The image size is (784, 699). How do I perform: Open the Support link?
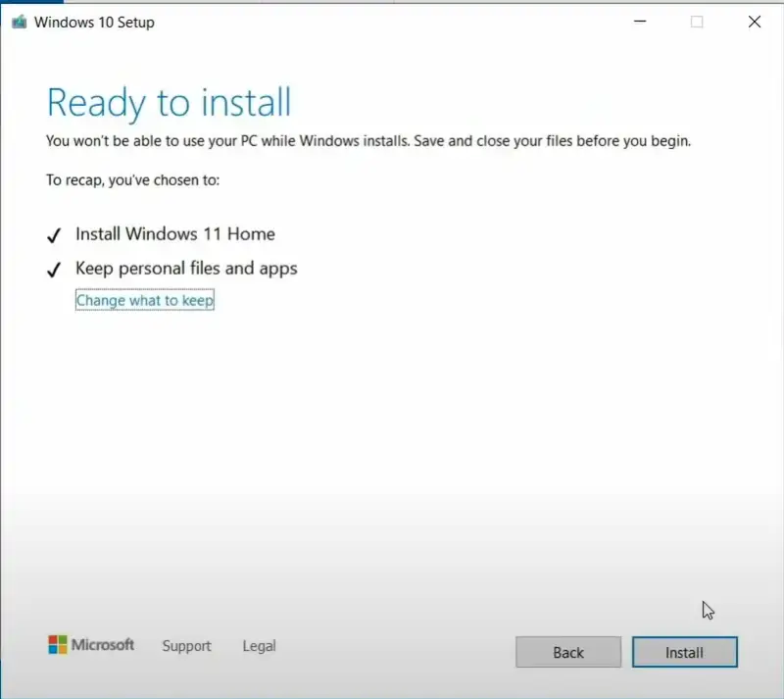(186, 645)
